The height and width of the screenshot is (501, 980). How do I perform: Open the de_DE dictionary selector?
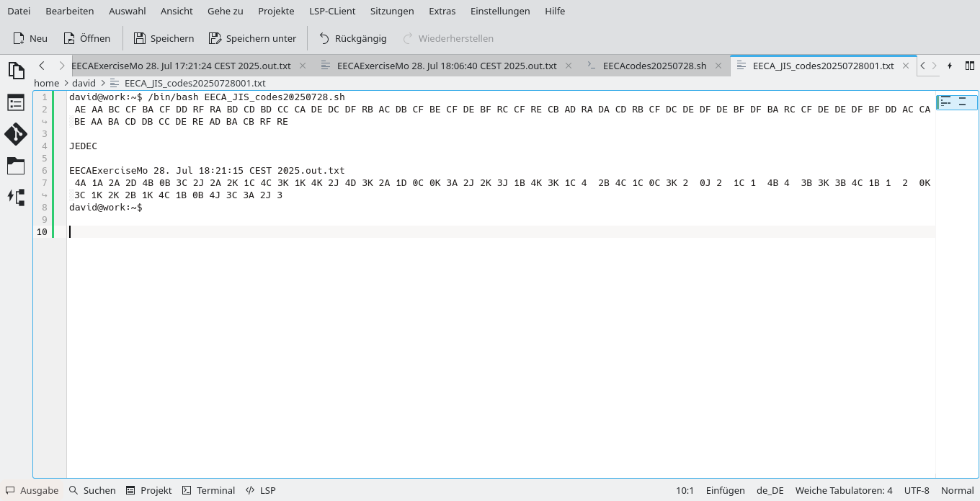coord(770,490)
